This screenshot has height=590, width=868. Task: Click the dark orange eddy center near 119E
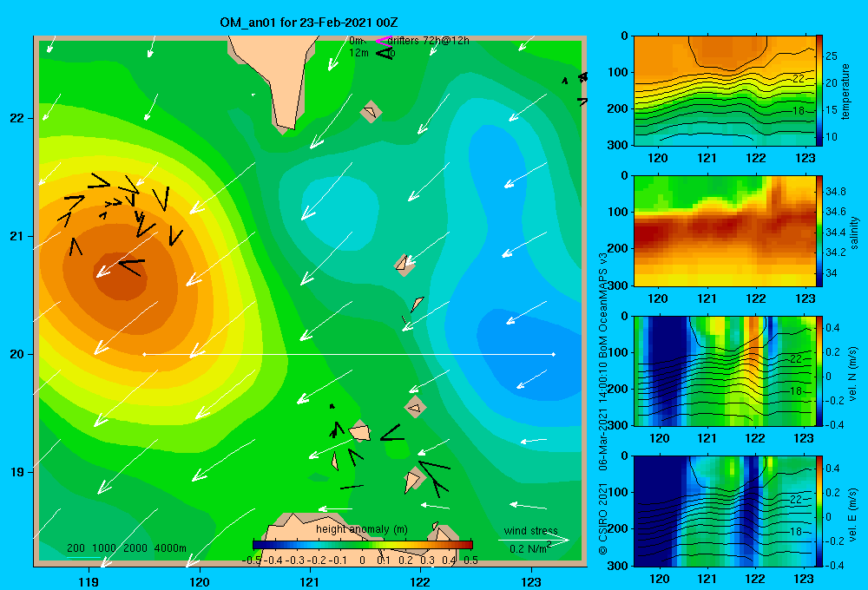point(121,277)
